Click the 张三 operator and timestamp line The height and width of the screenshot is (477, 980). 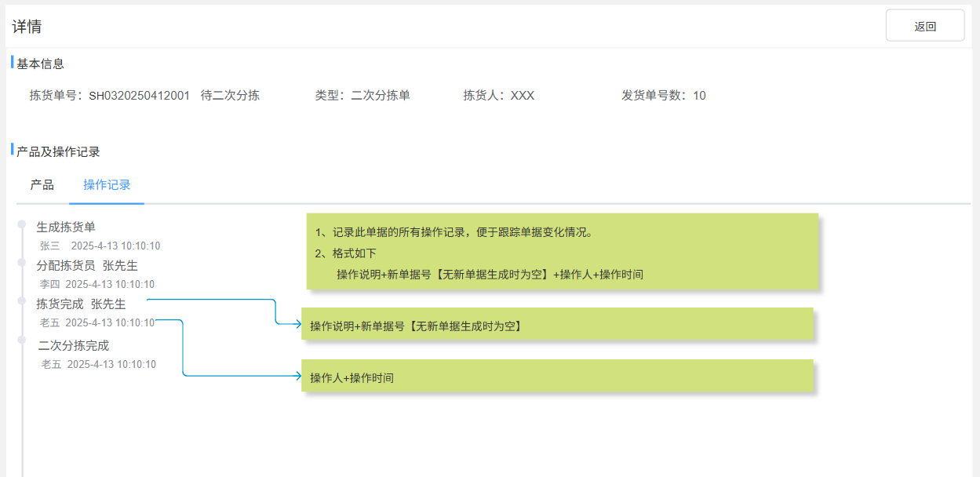pyautogui.click(x=100, y=246)
